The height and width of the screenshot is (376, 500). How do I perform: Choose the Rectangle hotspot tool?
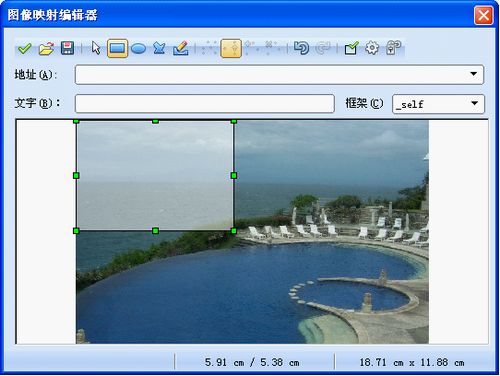pyautogui.click(x=117, y=48)
